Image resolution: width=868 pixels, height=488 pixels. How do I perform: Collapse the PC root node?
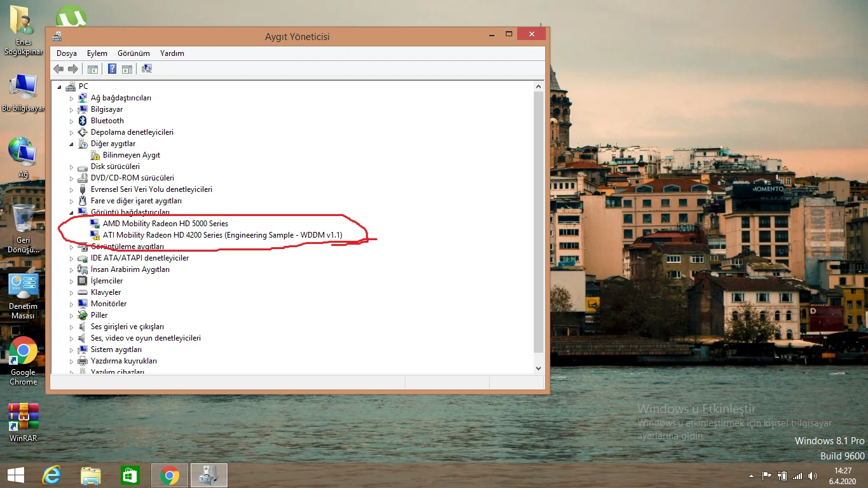click(x=60, y=87)
